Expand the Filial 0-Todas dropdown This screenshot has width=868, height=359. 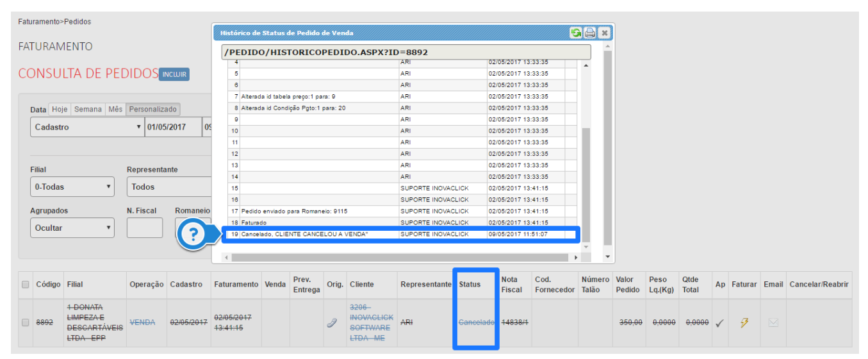[72, 187]
